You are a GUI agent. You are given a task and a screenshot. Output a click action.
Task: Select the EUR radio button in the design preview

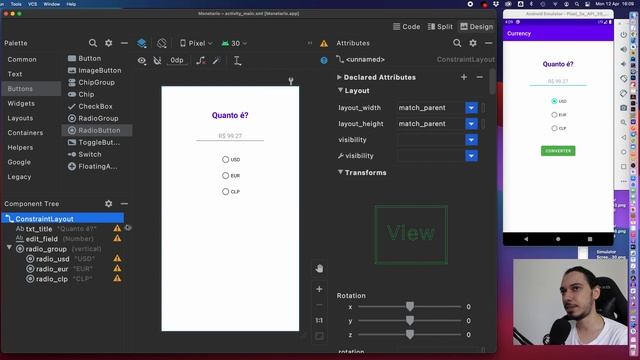[x=225, y=176]
